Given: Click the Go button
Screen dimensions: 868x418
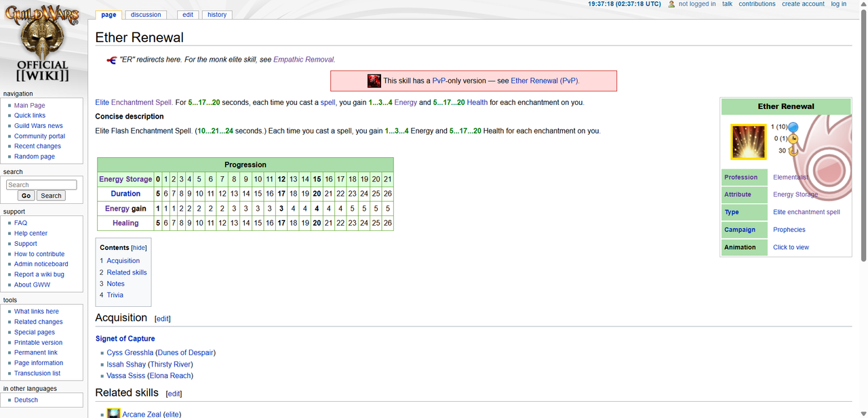Looking at the screenshot, I should tap(26, 196).
